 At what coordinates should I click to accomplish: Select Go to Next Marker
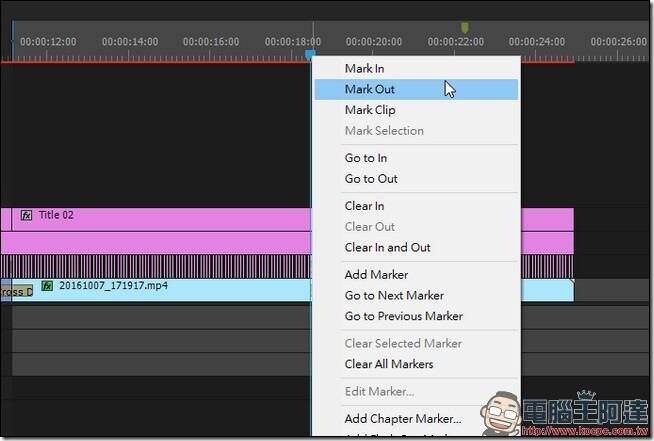416,296
